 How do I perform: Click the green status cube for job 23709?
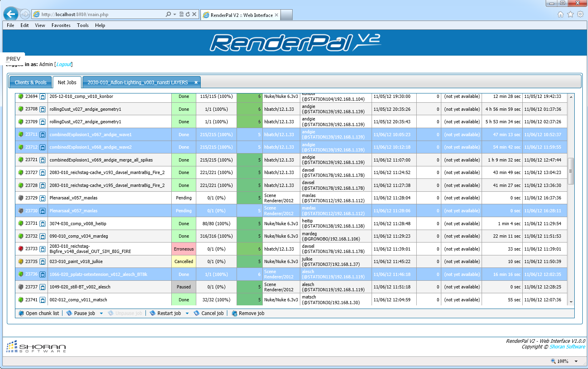tap(21, 122)
